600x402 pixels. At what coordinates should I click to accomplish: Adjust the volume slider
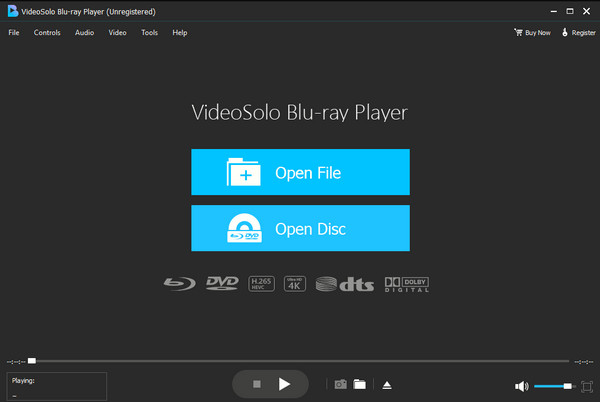pyautogui.click(x=554, y=386)
